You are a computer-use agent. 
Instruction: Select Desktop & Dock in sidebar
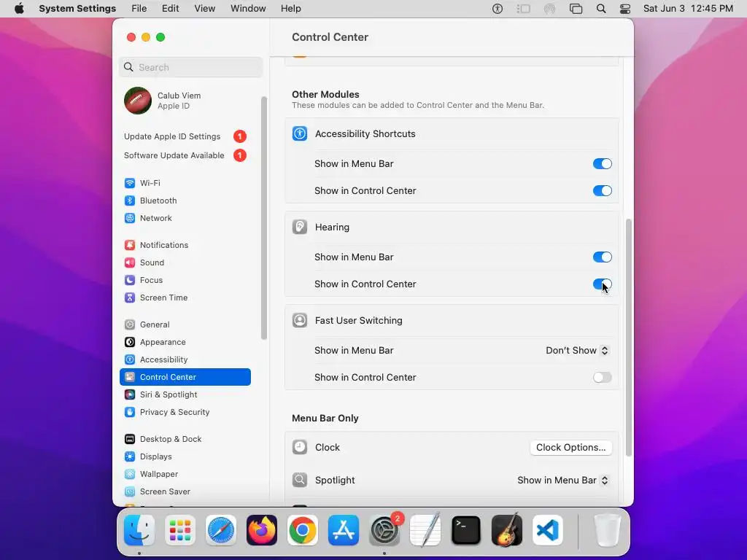click(185, 438)
